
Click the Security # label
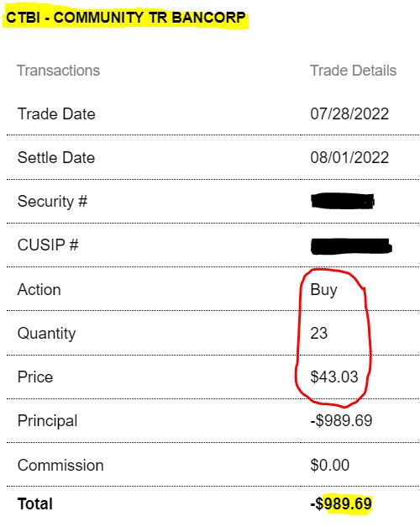(x=52, y=202)
